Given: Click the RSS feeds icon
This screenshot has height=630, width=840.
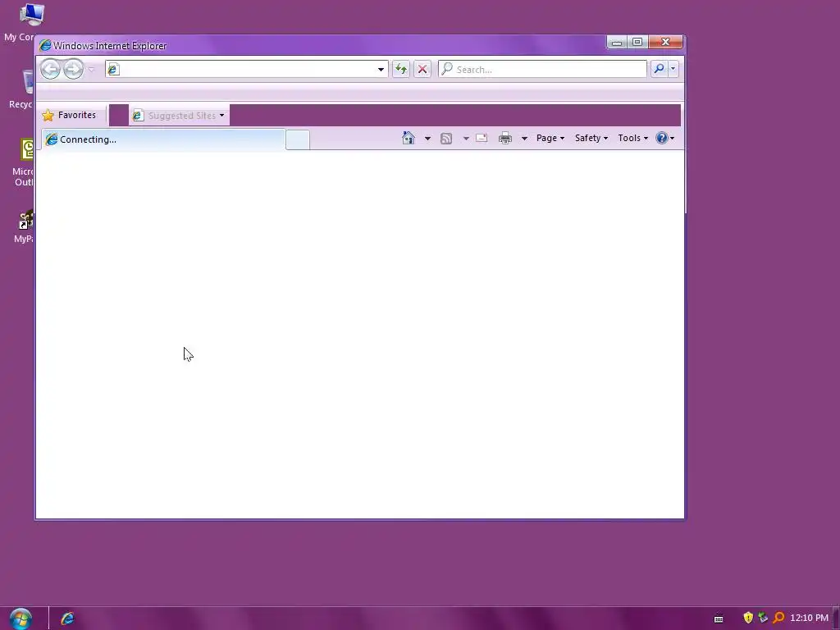Looking at the screenshot, I should pos(445,139).
